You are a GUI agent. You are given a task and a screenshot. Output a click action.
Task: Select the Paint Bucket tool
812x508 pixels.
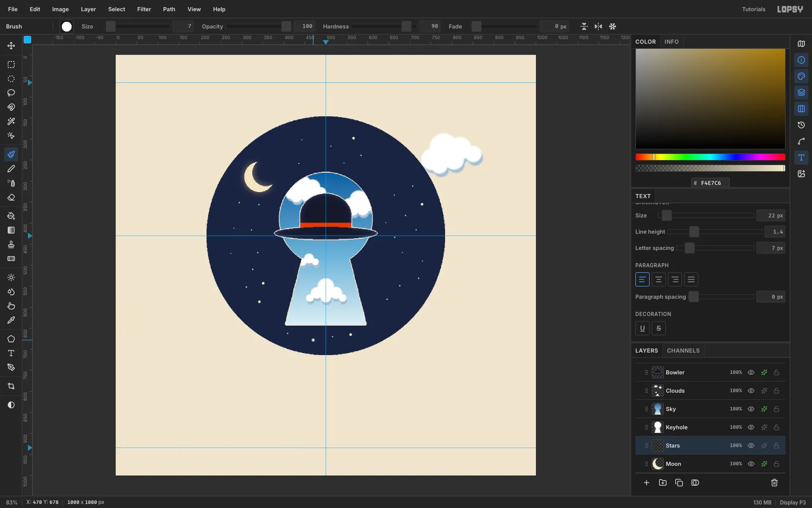[x=11, y=216]
